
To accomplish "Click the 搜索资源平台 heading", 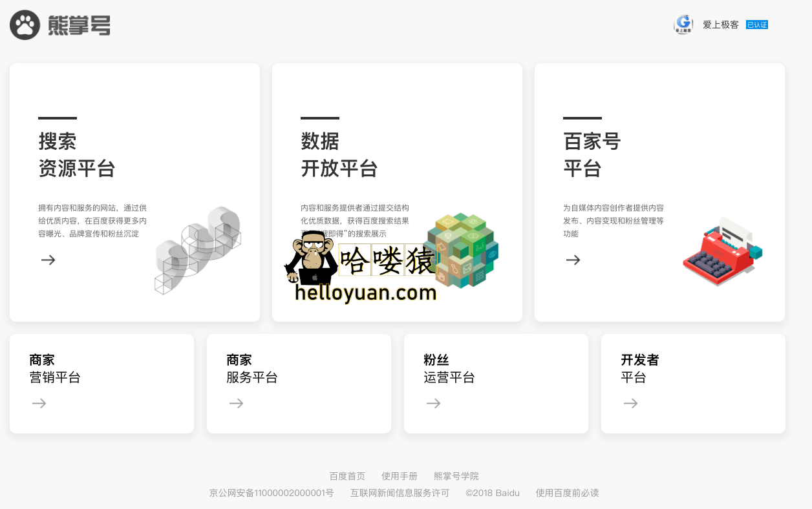I will (77, 155).
